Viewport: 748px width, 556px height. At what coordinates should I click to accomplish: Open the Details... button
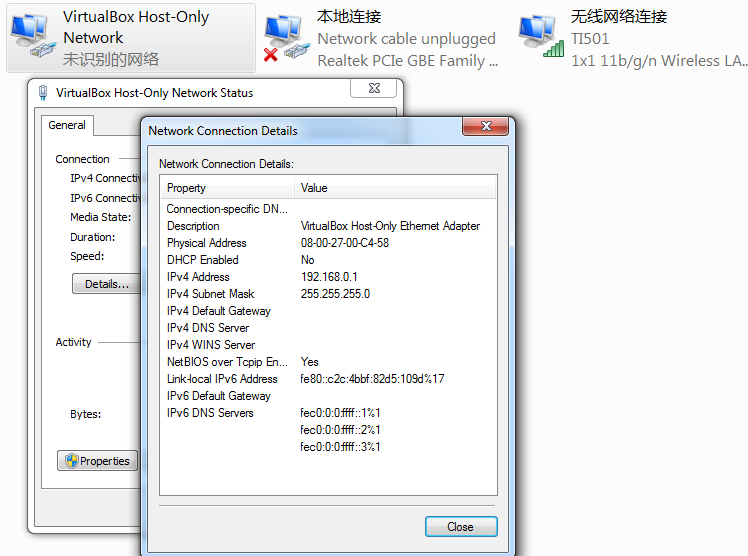click(106, 284)
